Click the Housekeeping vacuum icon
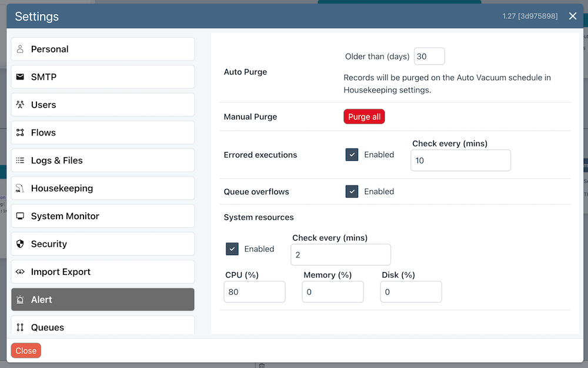This screenshot has width=588, height=368. click(20, 188)
